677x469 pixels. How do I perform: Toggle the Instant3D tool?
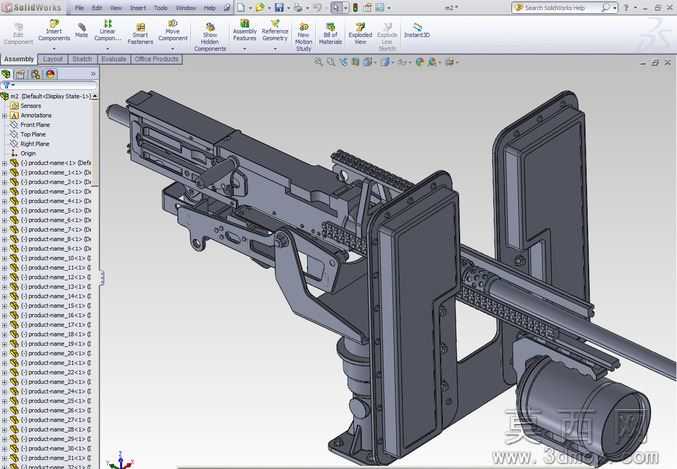click(417, 30)
